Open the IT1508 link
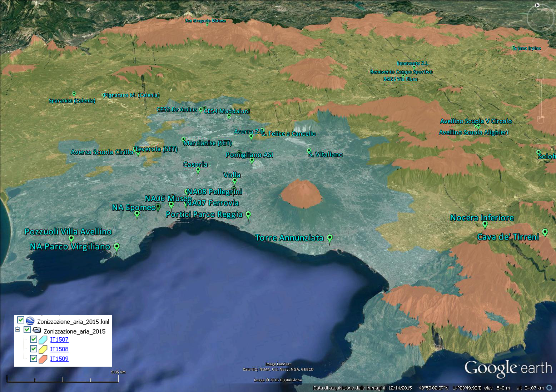Viewport: 556px width, 392px height. (x=59, y=349)
